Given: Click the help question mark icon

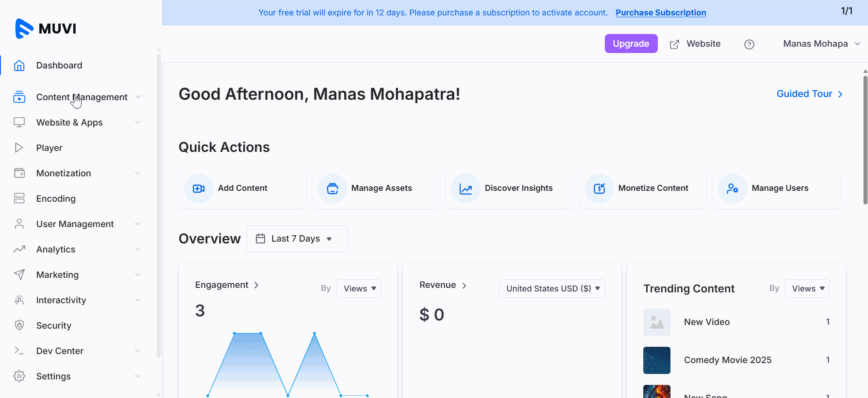Looking at the screenshot, I should 749,44.
